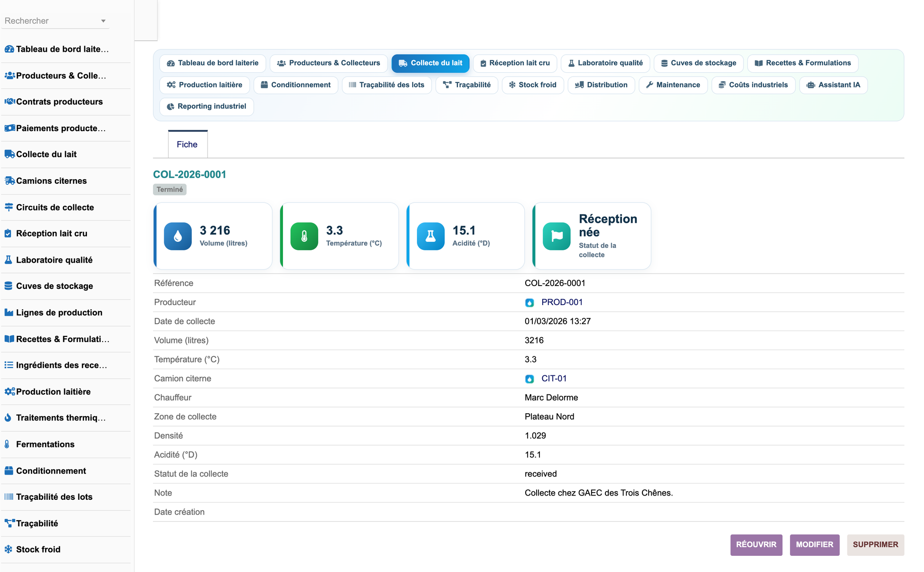
Task: Click the Laboratoire qualité flask icon in sidebar
Action: pyautogui.click(x=8, y=260)
